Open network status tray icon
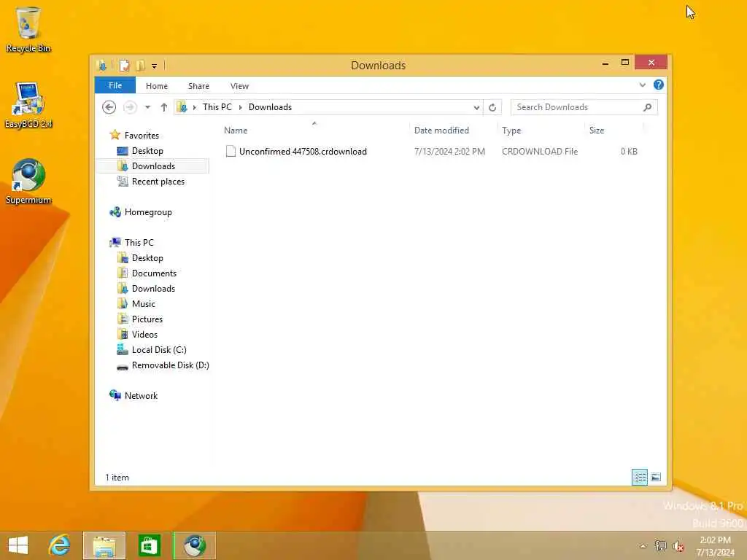Screen dimensions: 747x560 660,546
